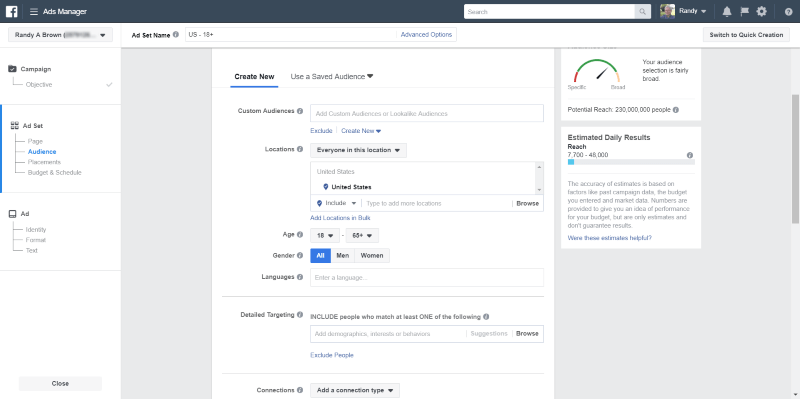800x399 pixels.
Task: Go to Text under Ad
Action: click(32, 251)
